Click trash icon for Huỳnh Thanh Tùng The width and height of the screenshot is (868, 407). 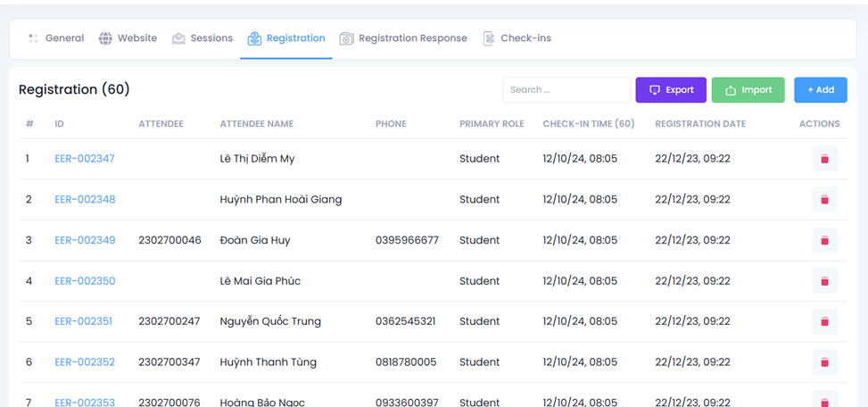click(823, 362)
